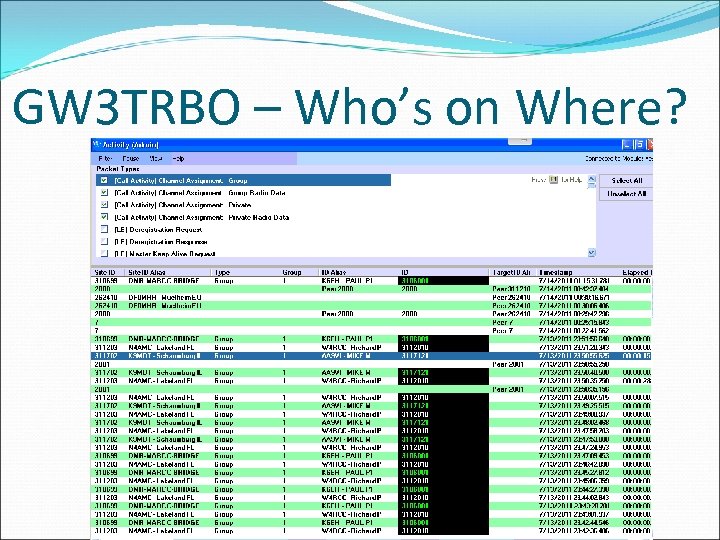Viewport: 720px width, 540px height.
Task: Enable [LE] Master Keep Alive Request checkbox
Action: (x=104, y=253)
